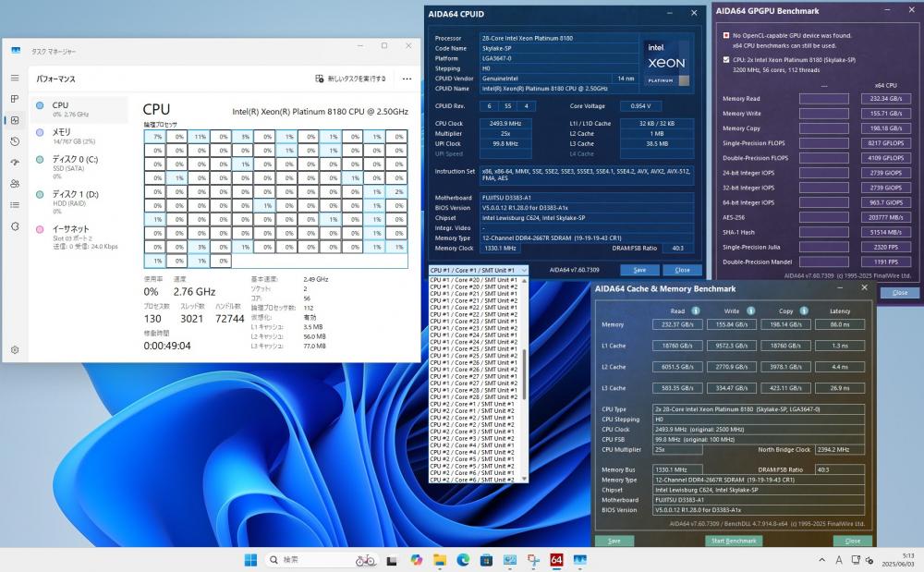Click 新しいタスクを実行する in Task Manager
Image resolution: width=924 pixels, height=572 pixels.
350,79
